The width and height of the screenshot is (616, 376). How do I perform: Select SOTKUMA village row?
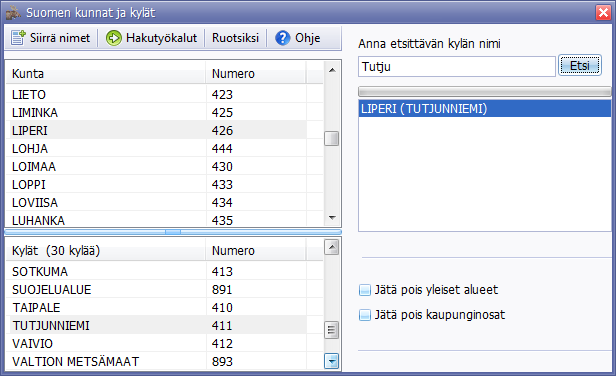156,271
